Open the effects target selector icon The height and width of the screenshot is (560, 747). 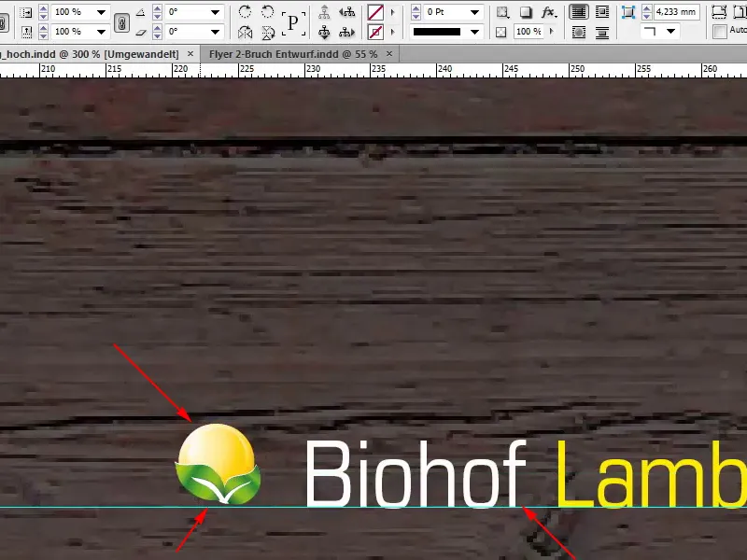[x=502, y=12]
